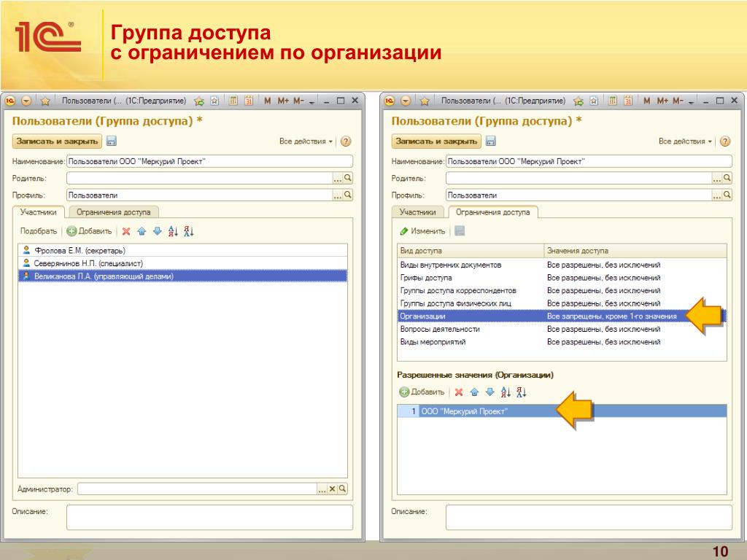
Task: Select Грифы доступа row
Action: click(562, 278)
